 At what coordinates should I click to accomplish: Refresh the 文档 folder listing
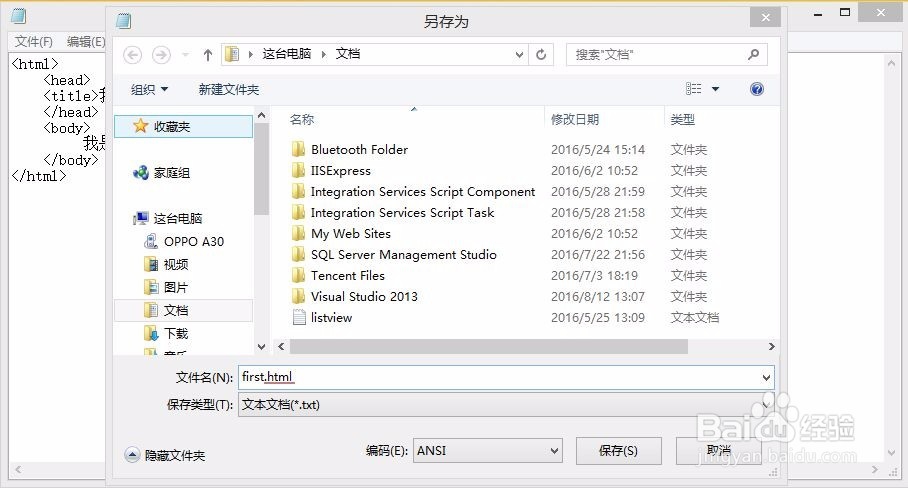[541, 54]
